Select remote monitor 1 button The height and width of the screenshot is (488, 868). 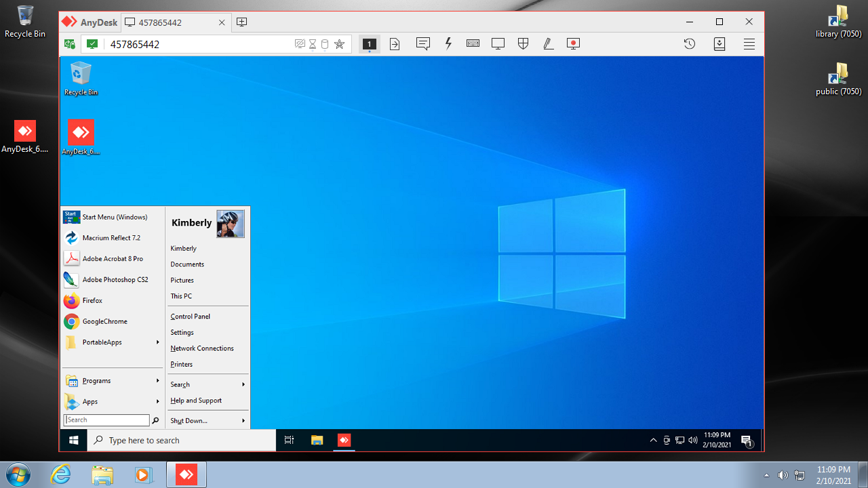click(x=369, y=44)
